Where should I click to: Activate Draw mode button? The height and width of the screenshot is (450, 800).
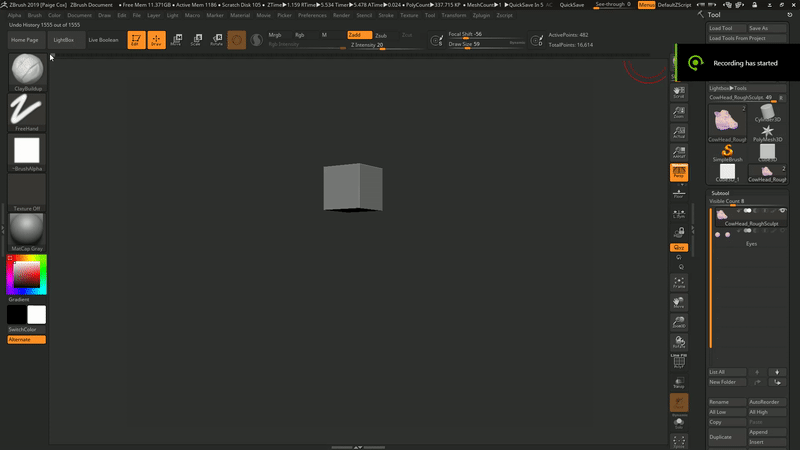pos(156,40)
